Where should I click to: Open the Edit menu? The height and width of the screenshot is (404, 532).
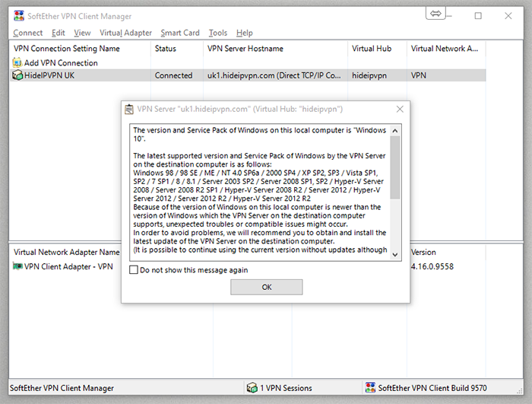pyautogui.click(x=58, y=33)
